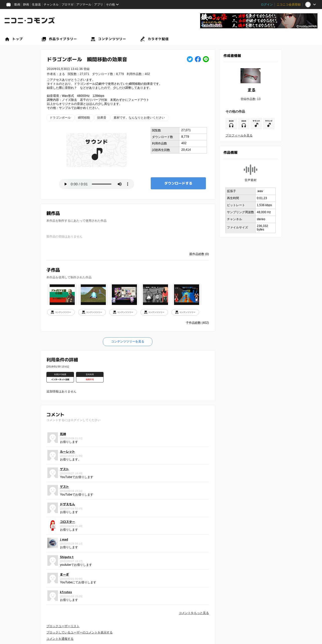Click コンテンツツリー button under first child work

61,312
